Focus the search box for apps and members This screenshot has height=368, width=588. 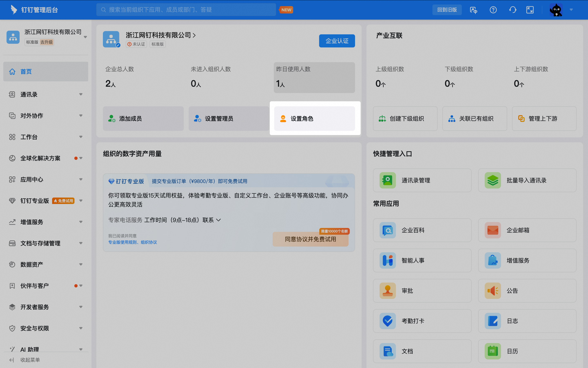coord(186,10)
